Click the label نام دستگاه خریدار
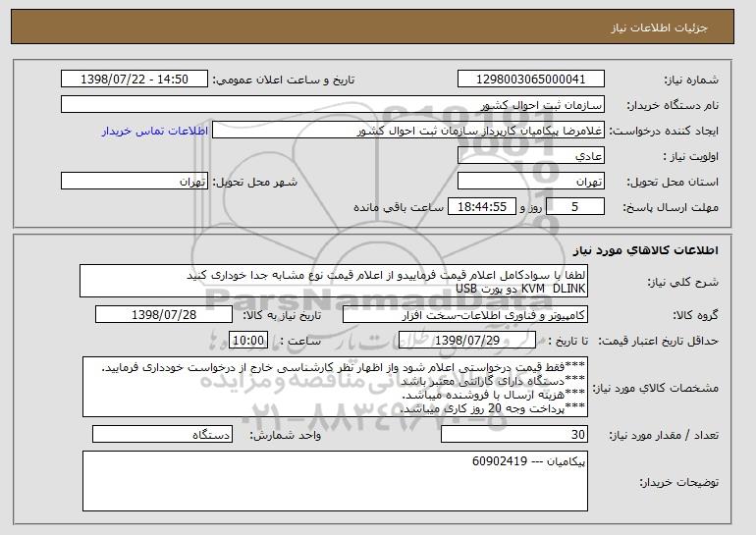This screenshot has width=756, height=535. click(x=673, y=106)
